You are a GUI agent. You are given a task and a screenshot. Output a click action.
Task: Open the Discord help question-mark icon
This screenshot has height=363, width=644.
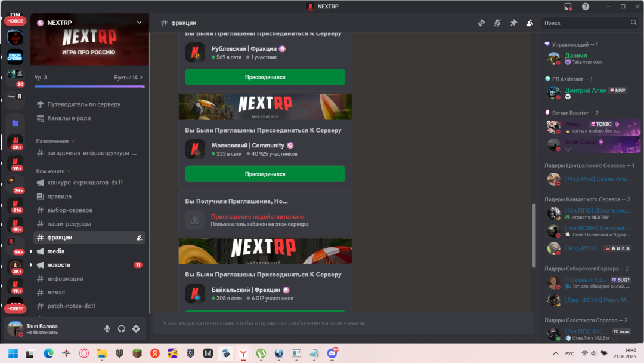point(586,7)
